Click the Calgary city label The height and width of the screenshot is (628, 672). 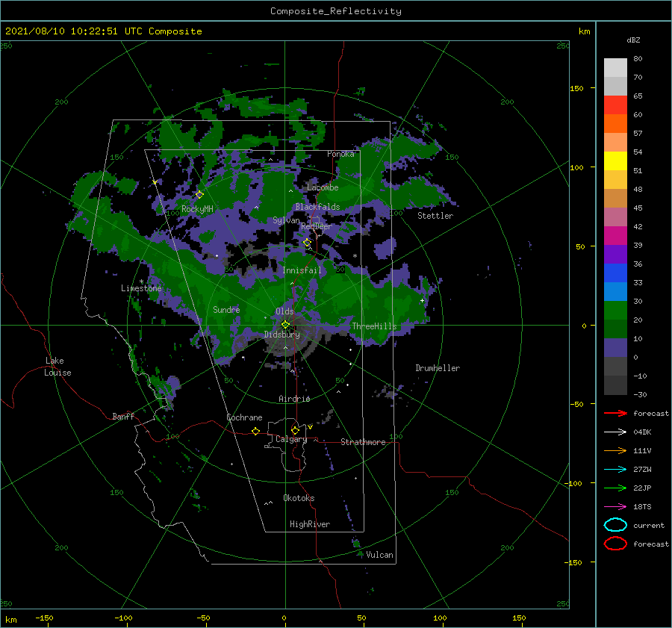click(x=291, y=439)
